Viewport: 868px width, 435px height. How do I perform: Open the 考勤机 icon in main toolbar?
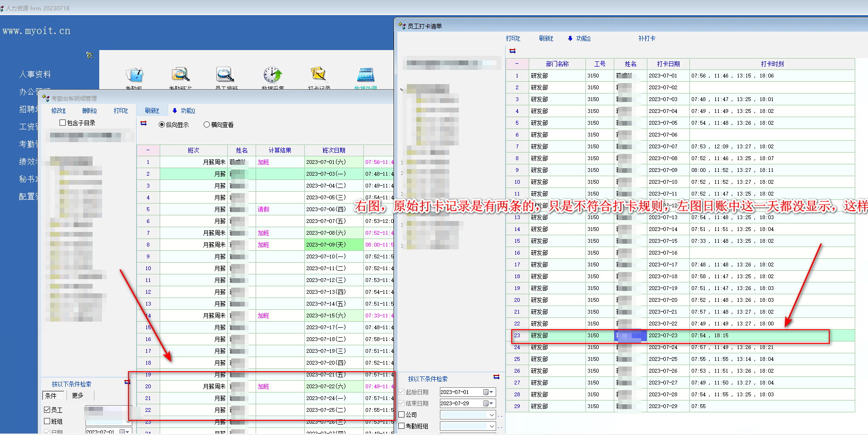point(134,75)
